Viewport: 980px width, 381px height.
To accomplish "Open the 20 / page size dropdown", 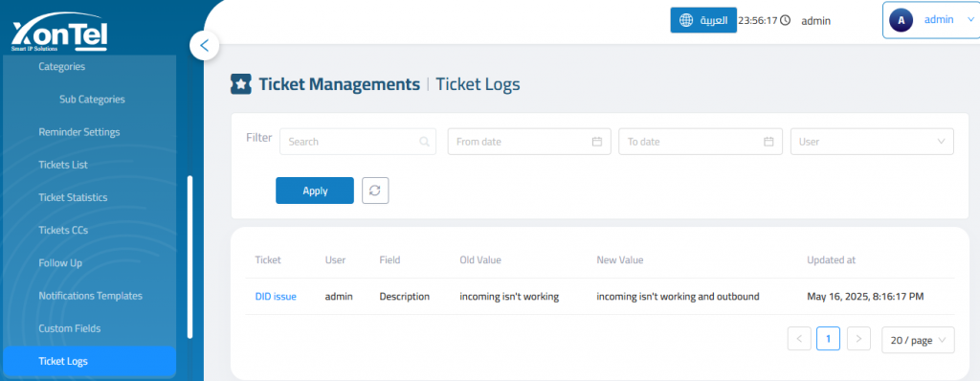I will (x=918, y=341).
